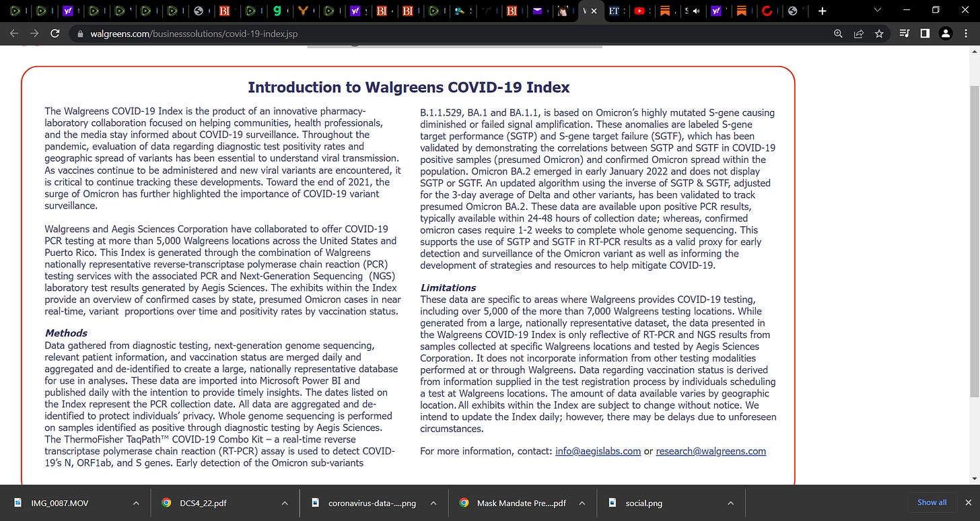Click the "Limitations" section heading

[x=448, y=287]
